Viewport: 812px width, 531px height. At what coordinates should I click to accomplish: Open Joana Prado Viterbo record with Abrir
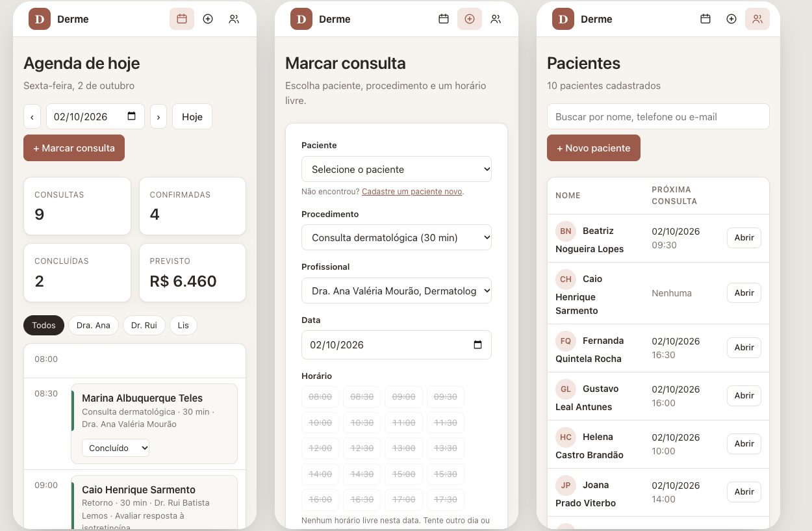(x=744, y=492)
